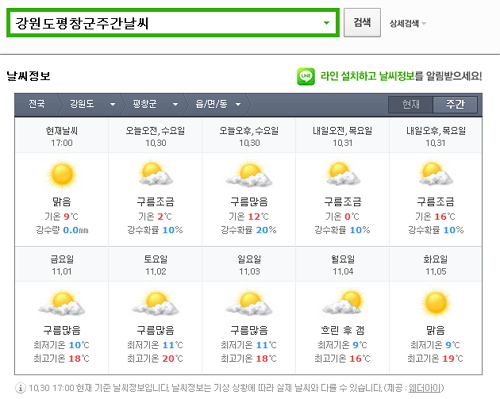
Task: Click the cloudy icon for 금요일 11.01
Action: (x=62, y=303)
